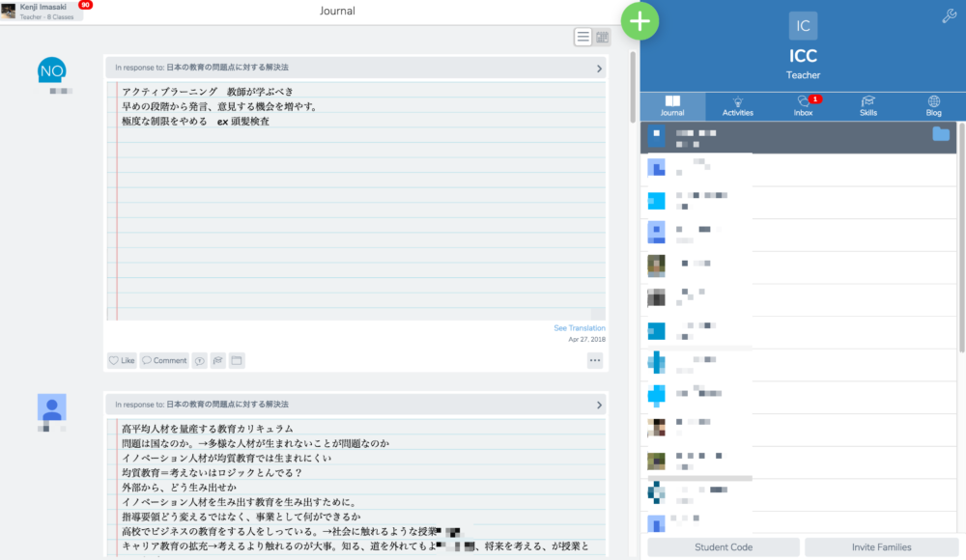
Task: Click Kenji Imasaki profile picture
Action: (9, 10)
